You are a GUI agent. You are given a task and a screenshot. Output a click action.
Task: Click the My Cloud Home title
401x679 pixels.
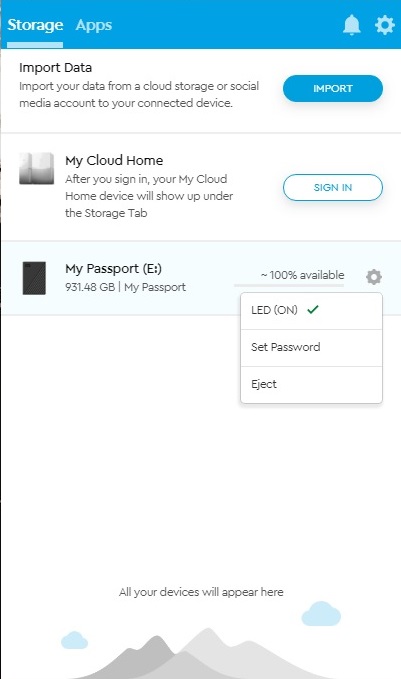(x=114, y=161)
